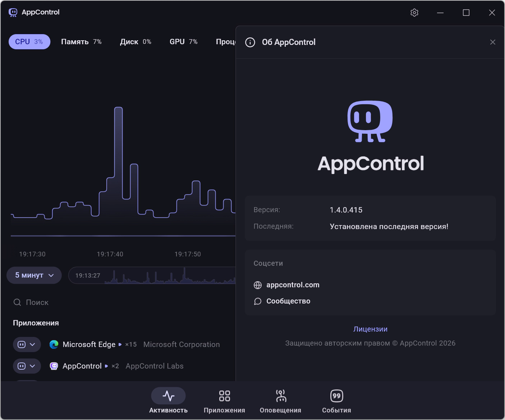The width and height of the screenshot is (505, 420).
Task: Minimize the AppControl window
Action: (x=440, y=13)
